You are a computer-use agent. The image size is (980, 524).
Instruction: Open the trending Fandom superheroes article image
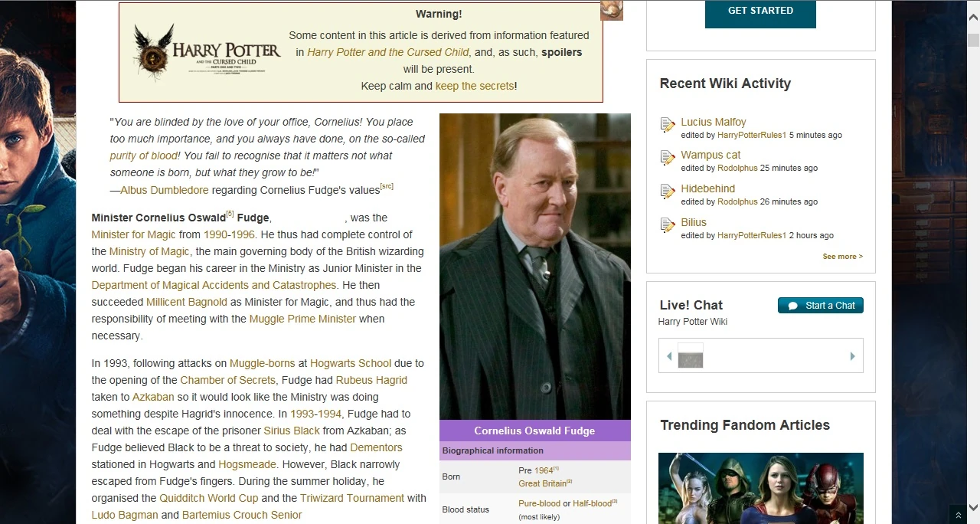[761, 488]
